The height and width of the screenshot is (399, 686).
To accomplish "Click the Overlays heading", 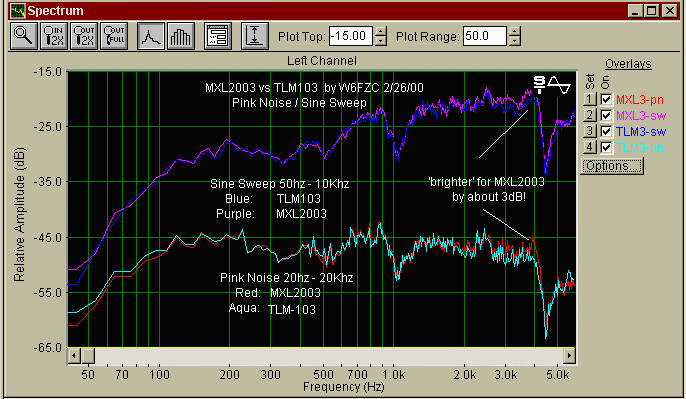I will (628, 64).
